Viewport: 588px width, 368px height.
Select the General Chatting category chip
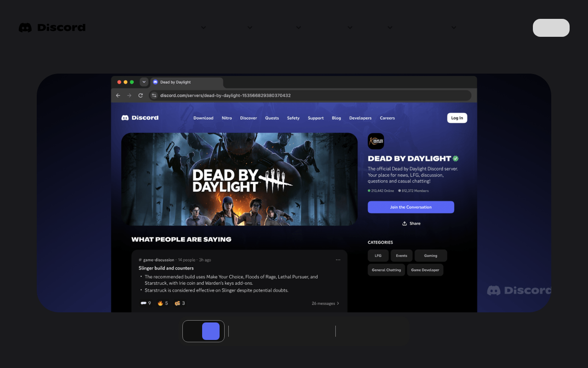click(386, 270)
